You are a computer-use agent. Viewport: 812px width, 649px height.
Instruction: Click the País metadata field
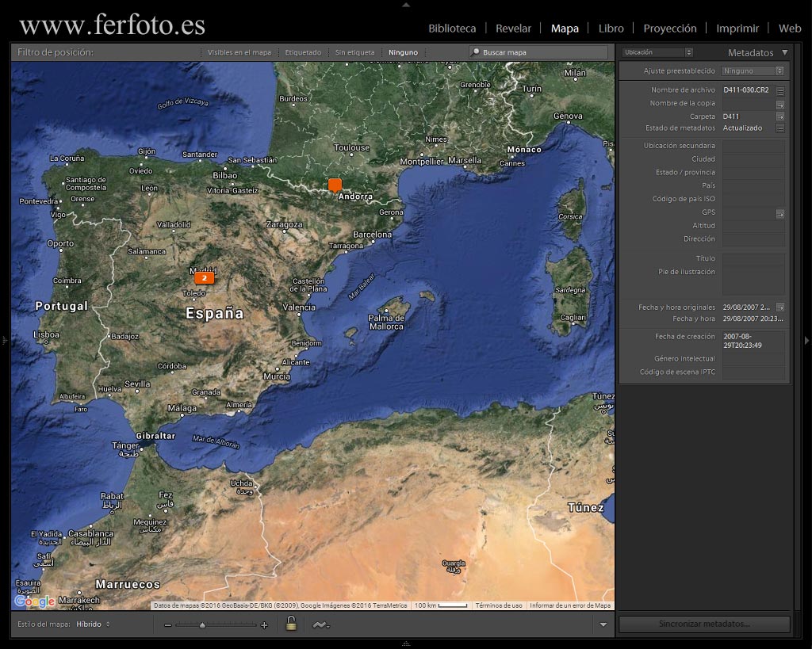click(753, 185)
